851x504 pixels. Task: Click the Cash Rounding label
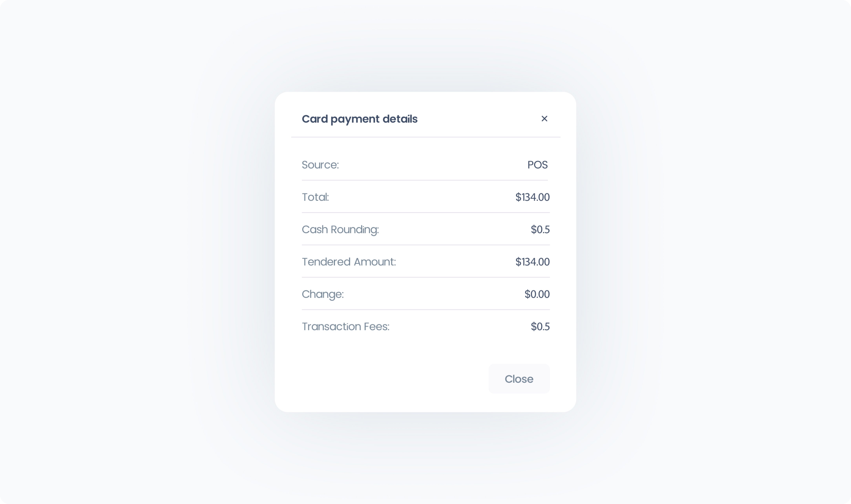(x=340, y=229)
